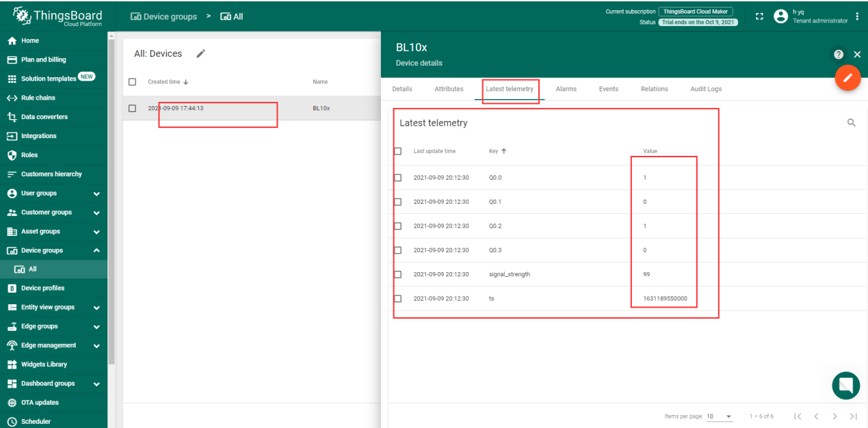Sort devices by Created time

pos(168,82)
